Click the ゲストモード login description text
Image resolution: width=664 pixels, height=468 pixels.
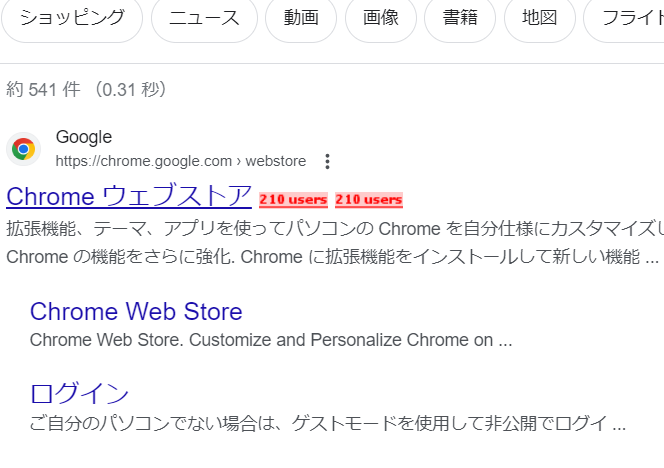click(x=328, y=423)
